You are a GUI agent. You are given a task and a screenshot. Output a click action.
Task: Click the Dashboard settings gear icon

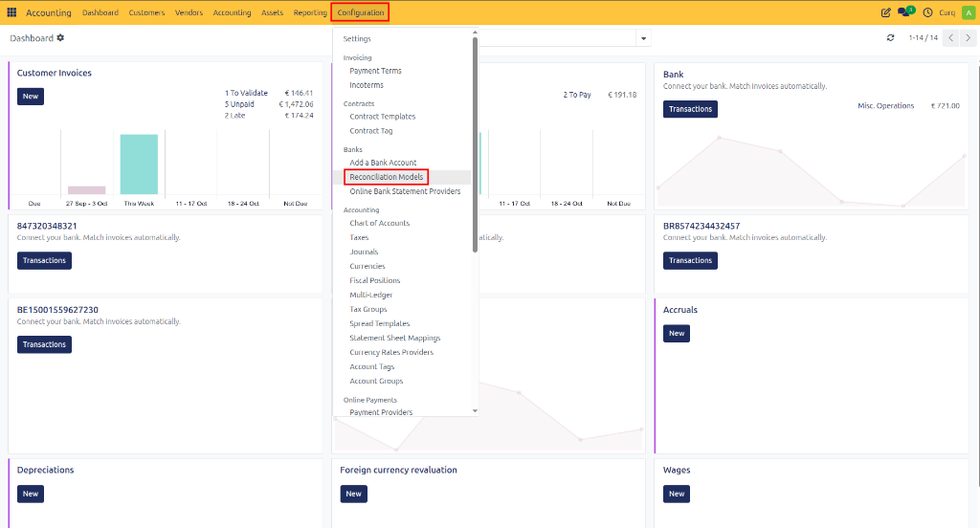[60, 38]
